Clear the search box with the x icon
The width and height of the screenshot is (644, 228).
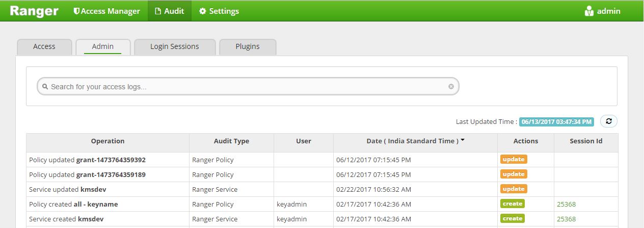451,87
